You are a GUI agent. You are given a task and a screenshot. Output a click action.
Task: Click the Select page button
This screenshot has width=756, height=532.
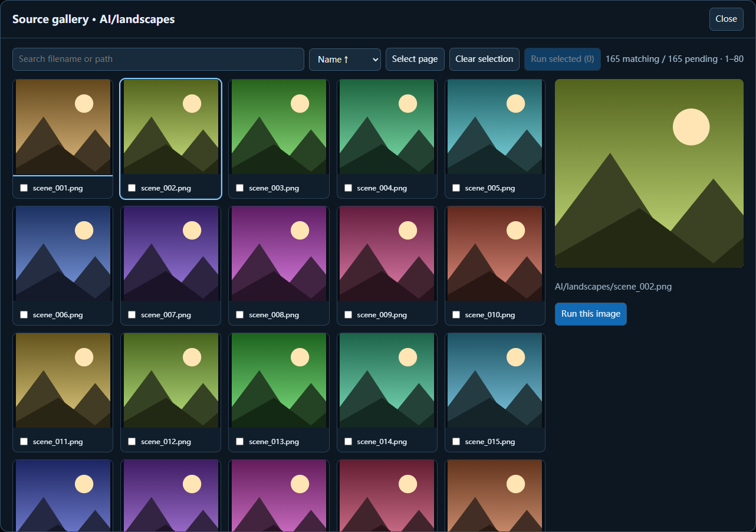[x=415, y=59]
